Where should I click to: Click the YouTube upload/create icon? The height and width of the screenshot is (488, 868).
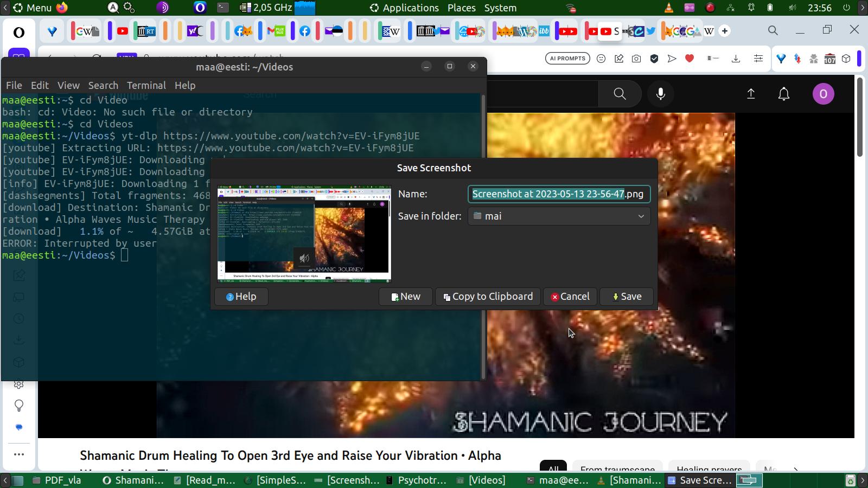click(x=751, y=94)
